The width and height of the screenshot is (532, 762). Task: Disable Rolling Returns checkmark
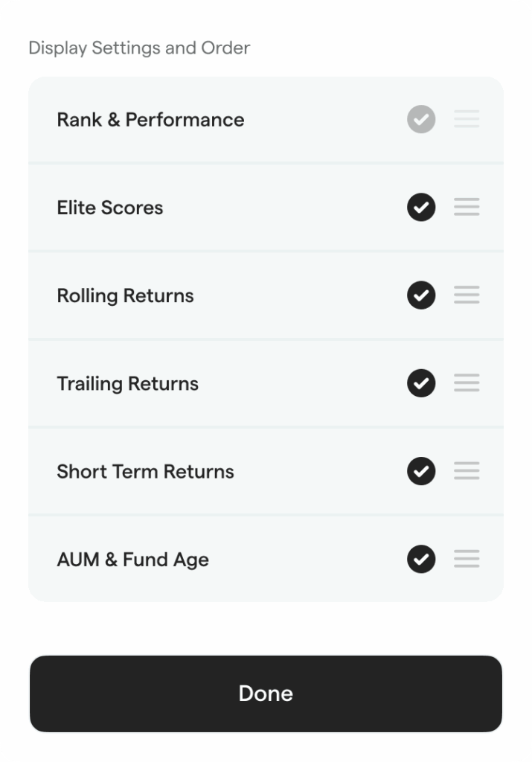pos(421,295)
